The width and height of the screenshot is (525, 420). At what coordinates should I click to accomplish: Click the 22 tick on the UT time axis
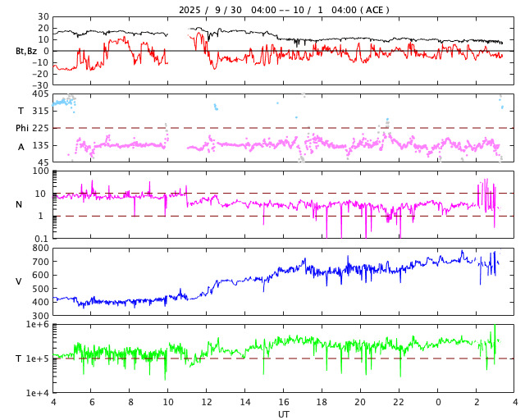coord(399,403)
